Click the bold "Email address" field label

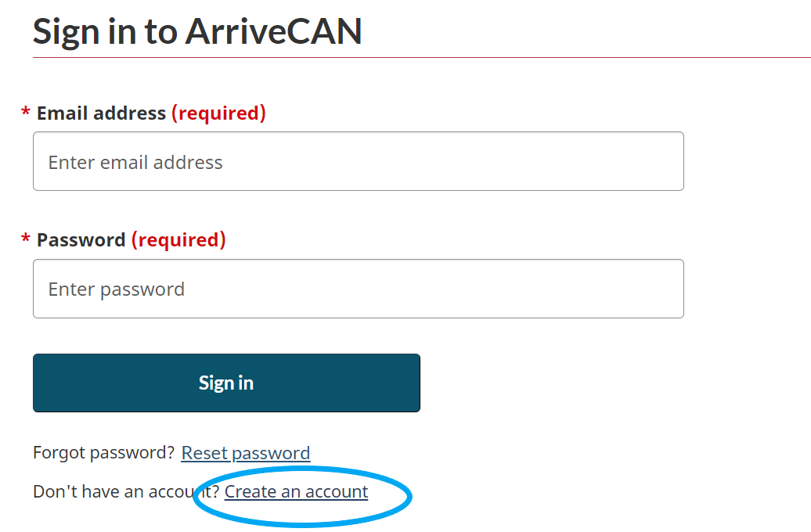pos(102,113)
